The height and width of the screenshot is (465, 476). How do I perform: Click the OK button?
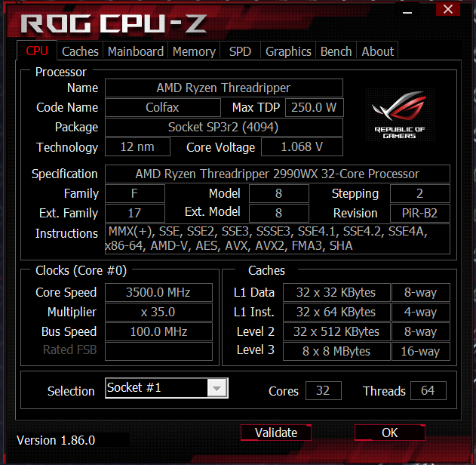coord(390,433)
